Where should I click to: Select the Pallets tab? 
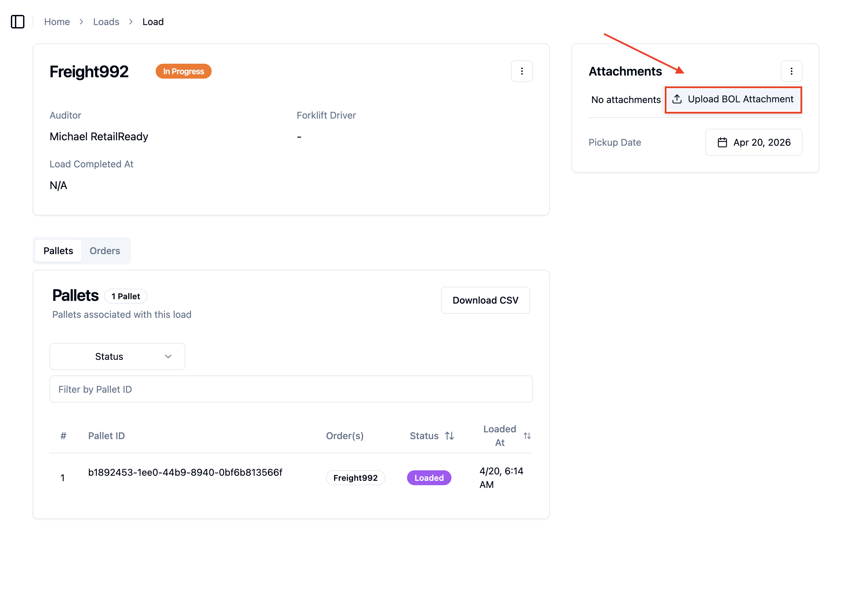pos(58,251)
